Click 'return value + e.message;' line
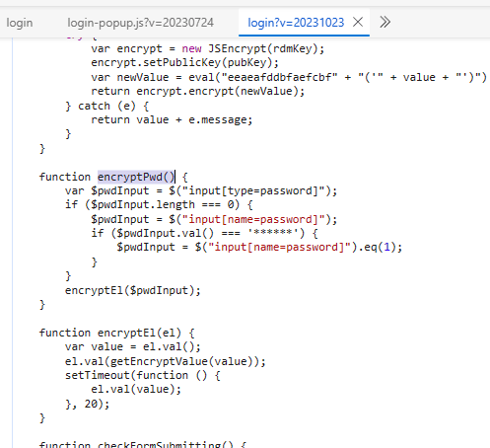The height and width of the screenshot is (448, 490). (x=172, y=119)
